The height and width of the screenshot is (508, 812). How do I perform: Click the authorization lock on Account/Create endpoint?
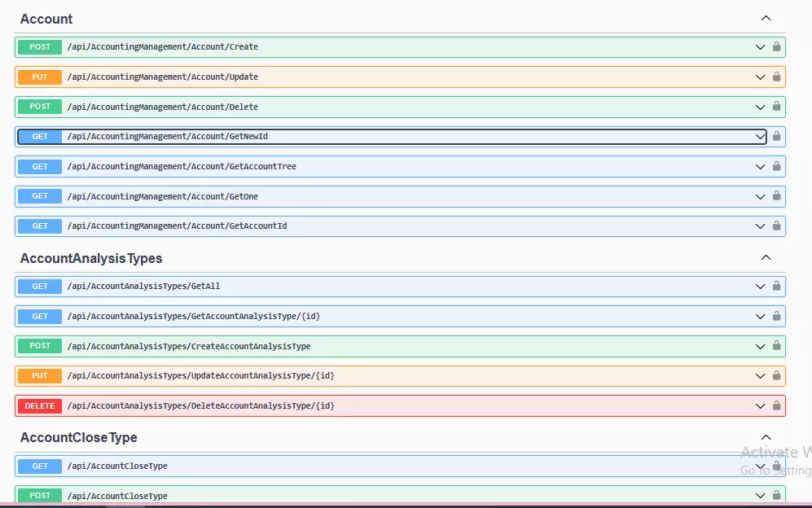tap(775, 46)
